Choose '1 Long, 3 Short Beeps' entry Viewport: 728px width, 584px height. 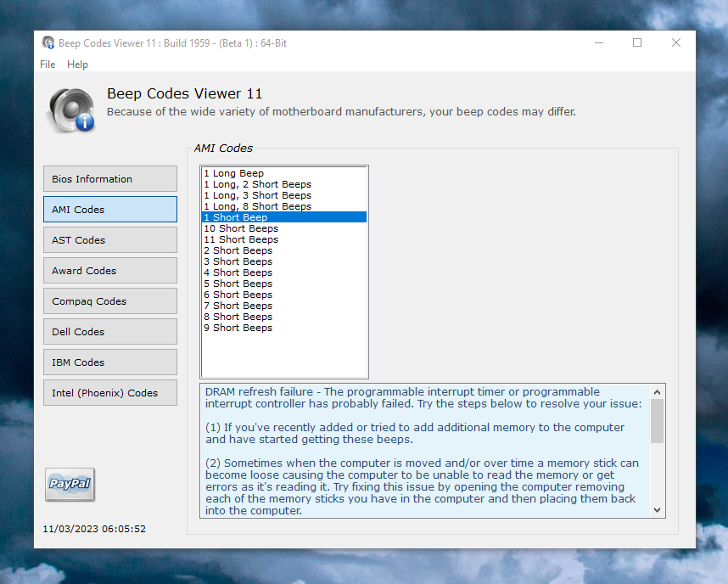(x=284, y=195)
